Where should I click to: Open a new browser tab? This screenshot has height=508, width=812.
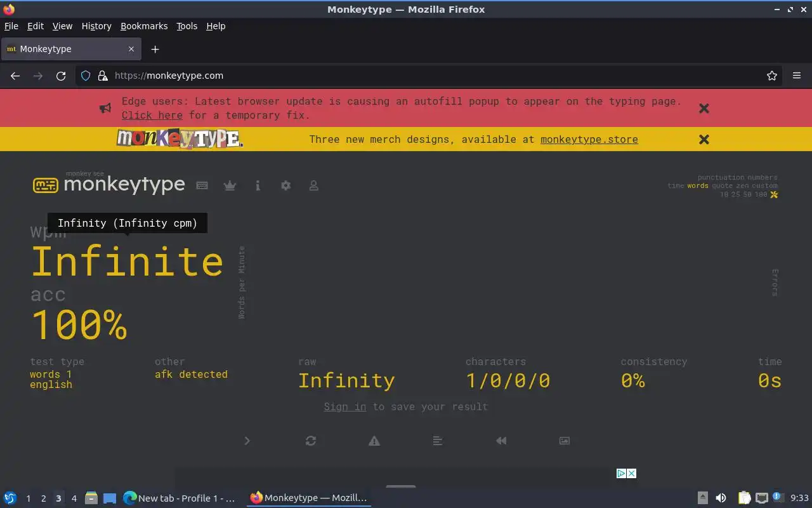click(155, 49)
